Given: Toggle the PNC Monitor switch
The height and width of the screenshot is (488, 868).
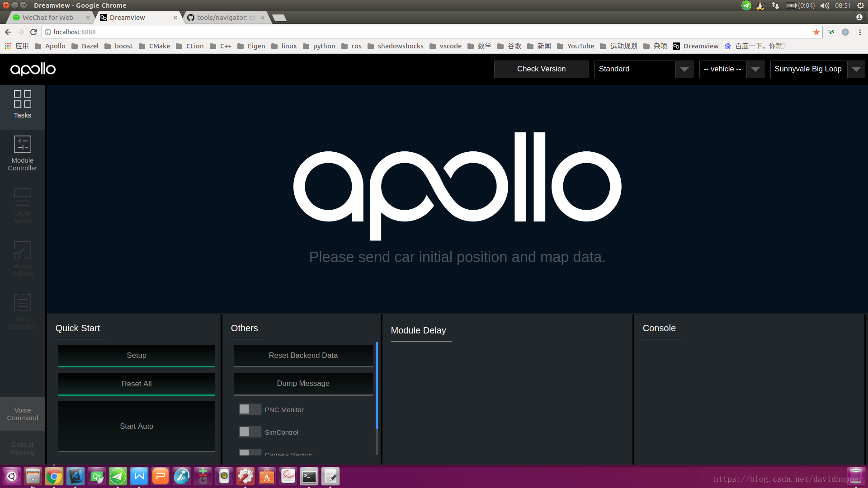Looking at the screenshot, I should tap(250, 409).
